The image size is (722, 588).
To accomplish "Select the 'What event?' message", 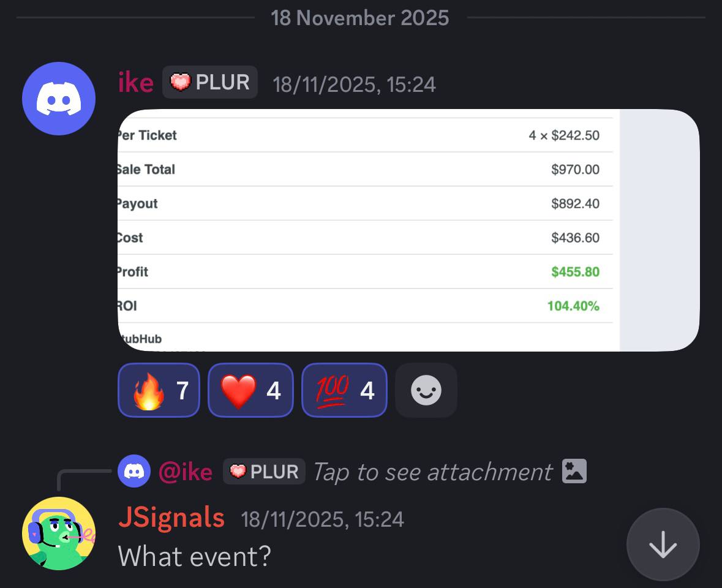I will tap(194, 557).
